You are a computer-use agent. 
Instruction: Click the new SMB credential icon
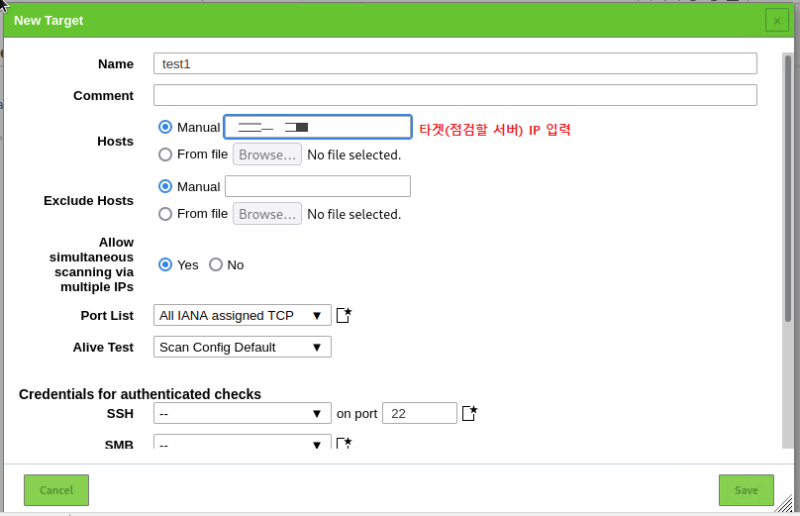coord(344,443)
